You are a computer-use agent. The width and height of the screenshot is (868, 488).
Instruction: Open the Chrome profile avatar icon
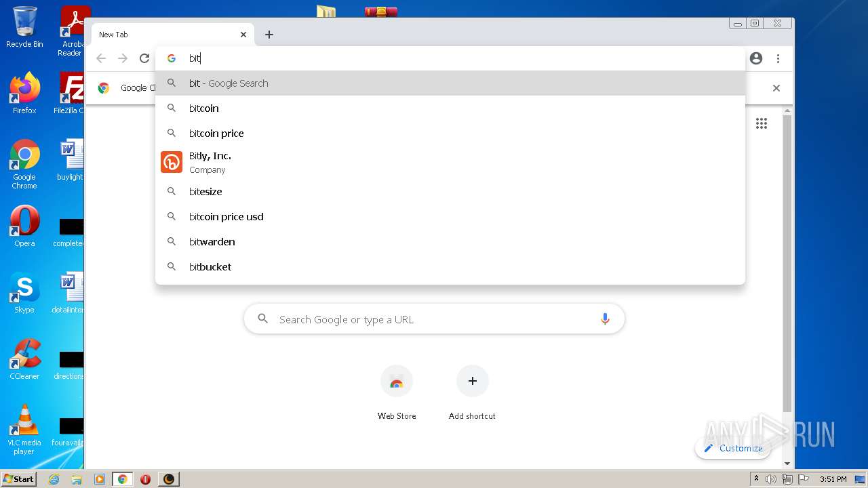[756, 58]
